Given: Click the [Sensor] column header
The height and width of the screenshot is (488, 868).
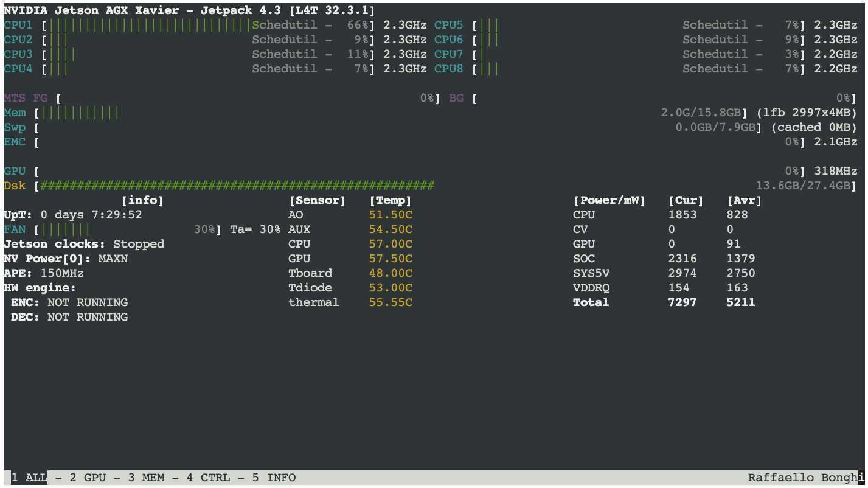Looking at the screenshot, I should 318,200.
